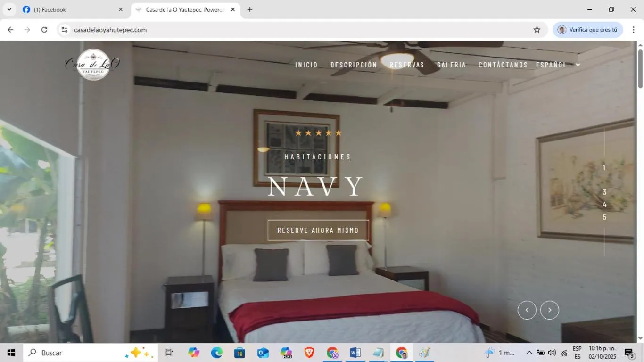Navigate to Galeria in the menu
Screen dimensions: 644x362
click(451, 65)
